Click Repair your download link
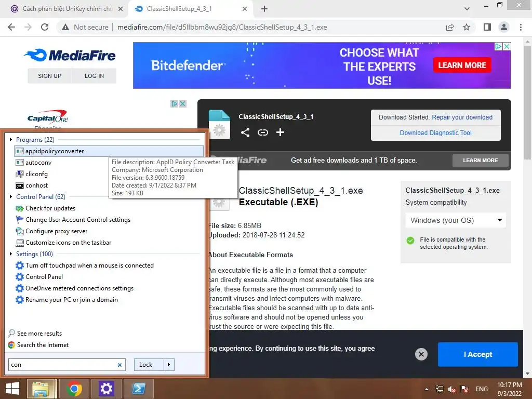 pos(462,117)
